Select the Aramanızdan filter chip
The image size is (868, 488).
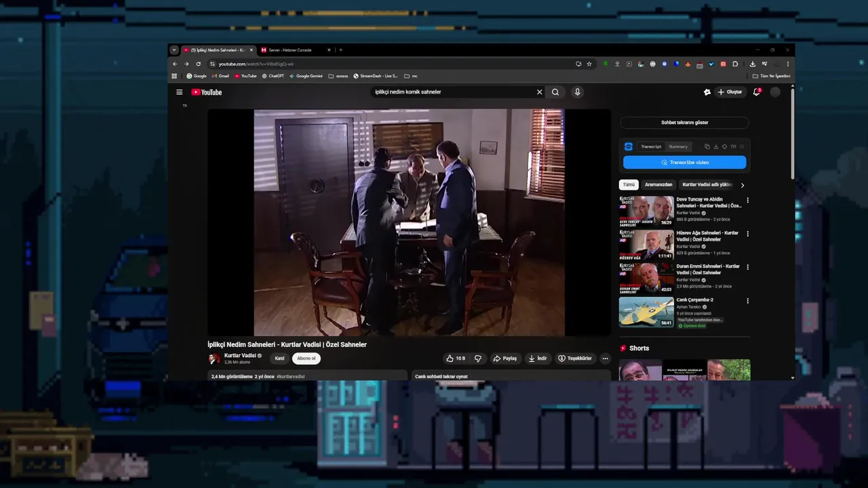[x=658, y=184]
